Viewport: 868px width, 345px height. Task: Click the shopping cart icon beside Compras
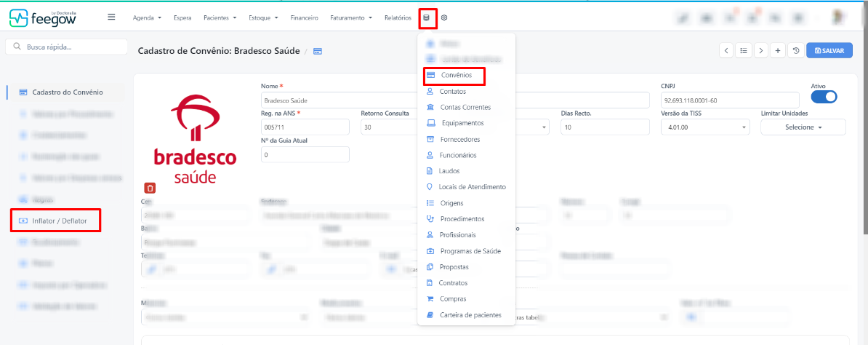click(430, 299)
